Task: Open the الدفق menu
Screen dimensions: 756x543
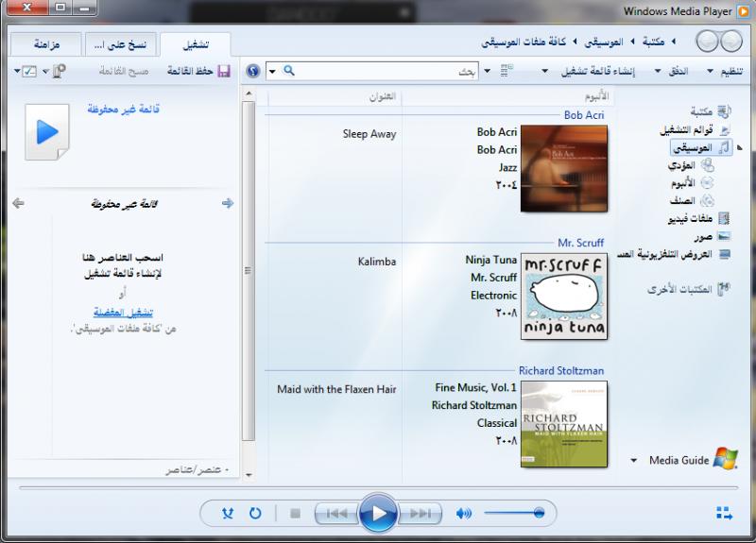Action: click(x=671, y=72)
